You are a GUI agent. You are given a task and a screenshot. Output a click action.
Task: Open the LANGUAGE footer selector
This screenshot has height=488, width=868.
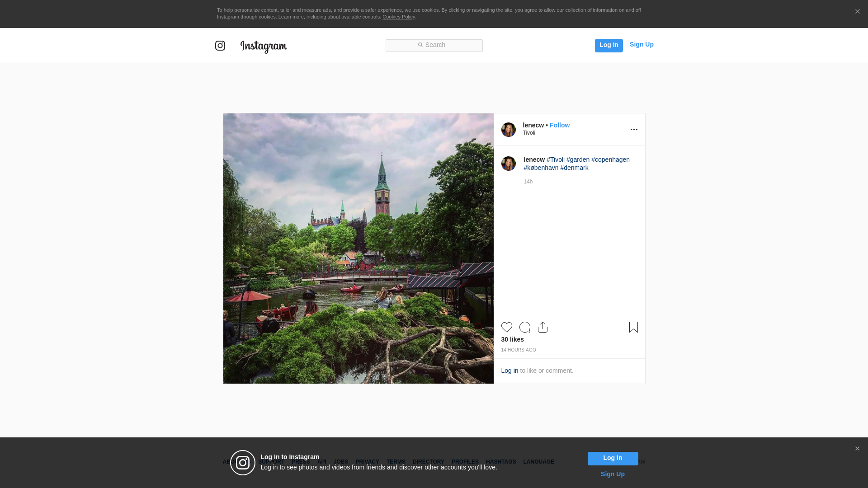(538, 462)
